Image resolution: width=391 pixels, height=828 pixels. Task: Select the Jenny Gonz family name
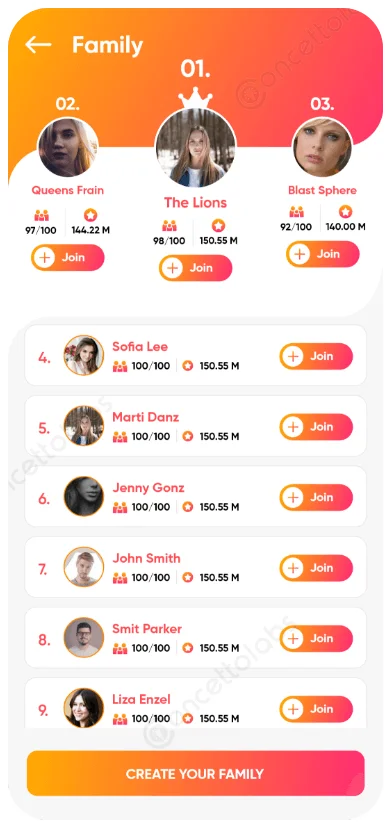pos(148,488)
